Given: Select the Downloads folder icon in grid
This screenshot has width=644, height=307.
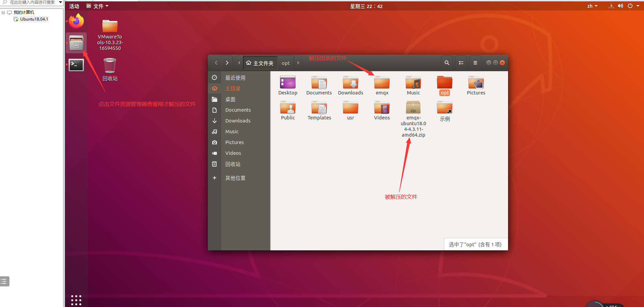Looking at the screenshot, I should tap(351, 86).
